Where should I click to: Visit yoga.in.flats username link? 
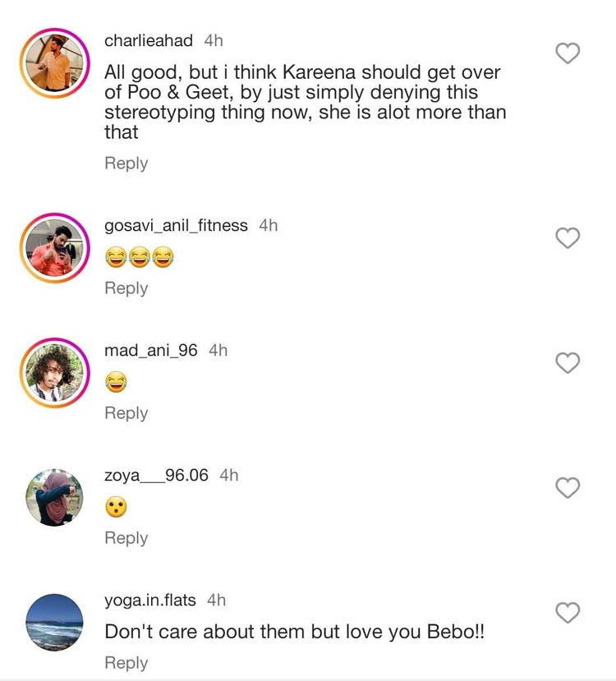coord(150,600)
